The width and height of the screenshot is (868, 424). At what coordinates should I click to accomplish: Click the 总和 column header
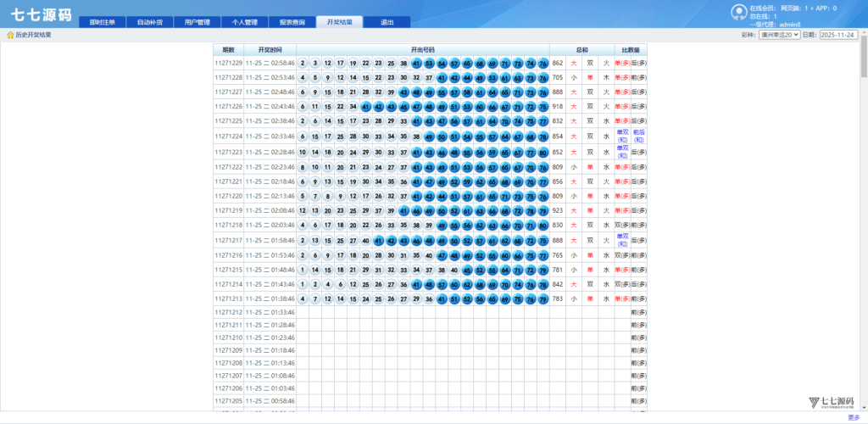tap(581, 49)
